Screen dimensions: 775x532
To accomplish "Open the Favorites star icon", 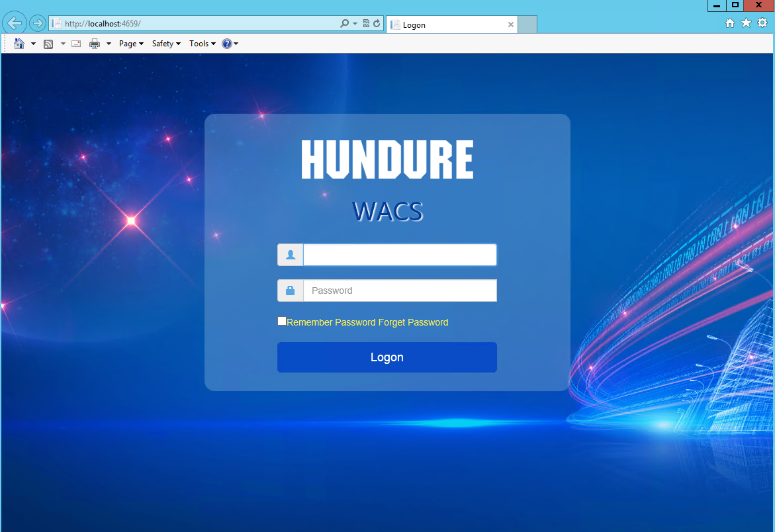I will pos(746,23).
